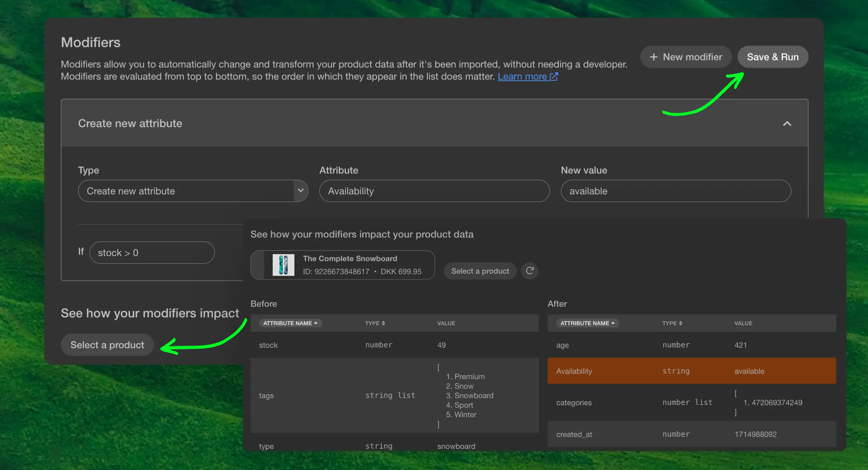Open the Type dropdown arrow
Viewport: 868px width, 470px height.
[x=301, y=191]
